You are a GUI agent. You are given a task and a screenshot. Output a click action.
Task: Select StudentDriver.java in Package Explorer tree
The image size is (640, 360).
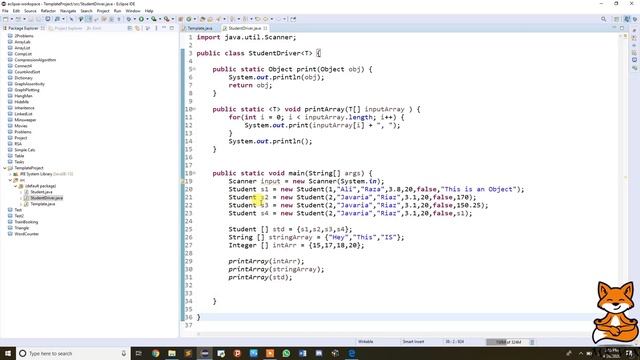pyautogui.click(x=46, y=198)
